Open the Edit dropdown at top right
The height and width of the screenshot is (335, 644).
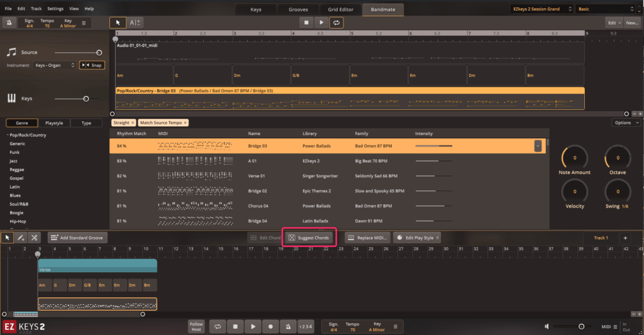614,23
